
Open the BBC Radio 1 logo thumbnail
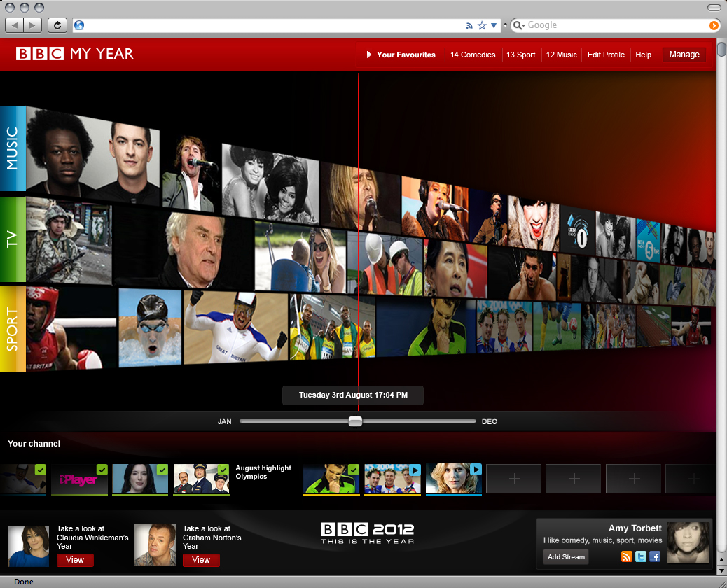577,230
